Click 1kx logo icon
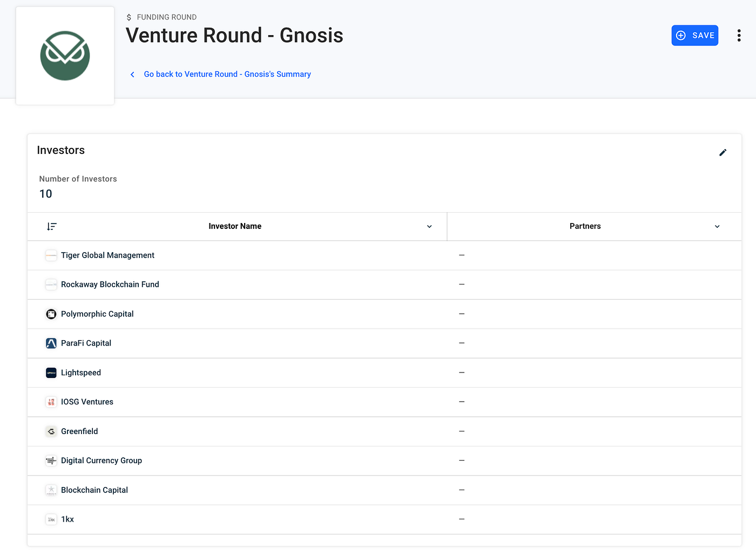Viewport: 756px width, 555px height. pos(51,519)
